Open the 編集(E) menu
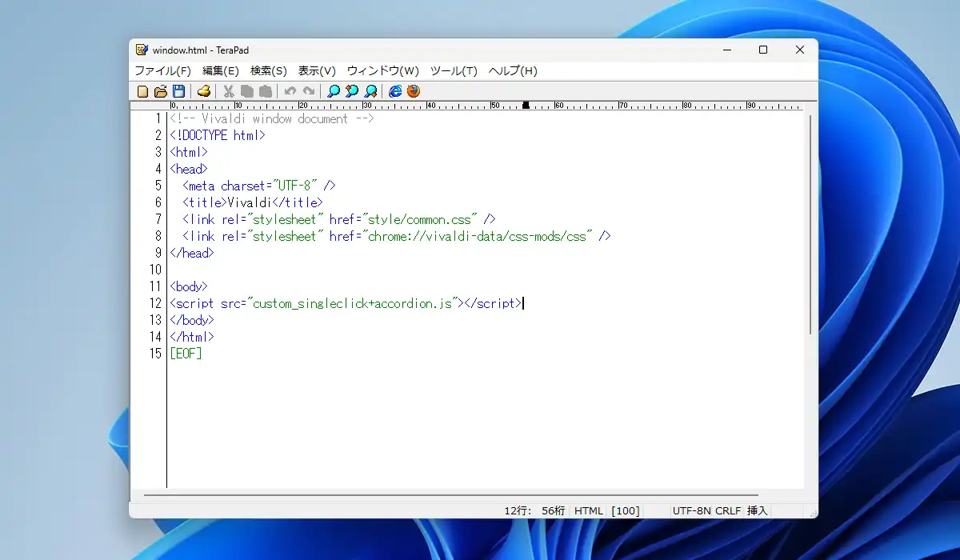The image size is (960, 560). pyautogui.click(x=221, y=70)
